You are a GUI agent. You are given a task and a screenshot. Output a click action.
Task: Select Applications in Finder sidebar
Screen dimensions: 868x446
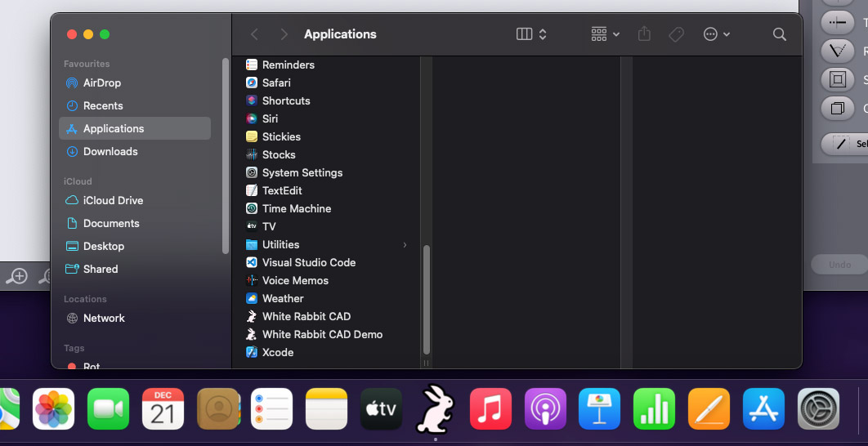tap(135, 128)
